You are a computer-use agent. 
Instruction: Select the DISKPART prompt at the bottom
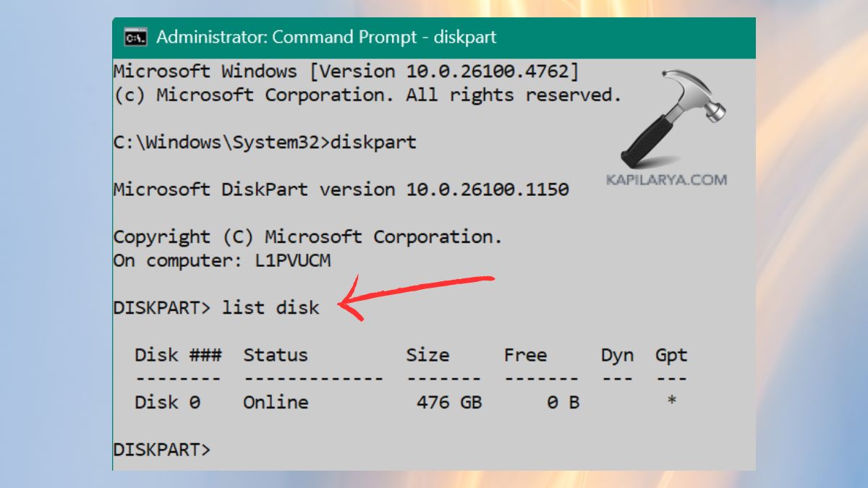click(x=161, y=449)
